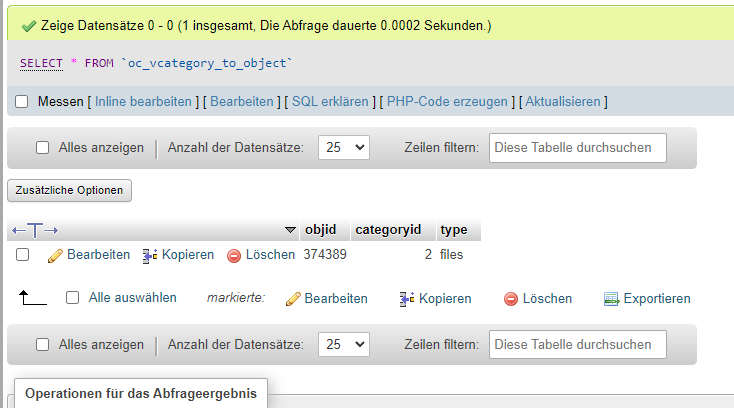Sort by the type column header
The width and height of the screenshot is (734, 408).
454,230
